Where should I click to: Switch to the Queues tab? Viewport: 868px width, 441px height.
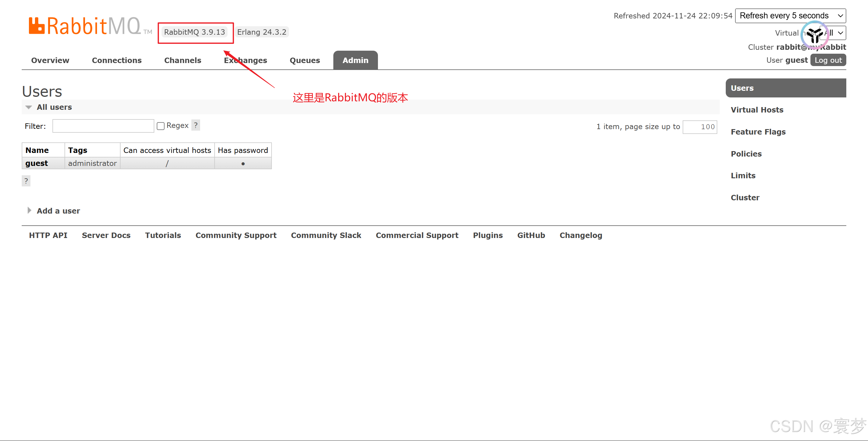tap(305, 60)
